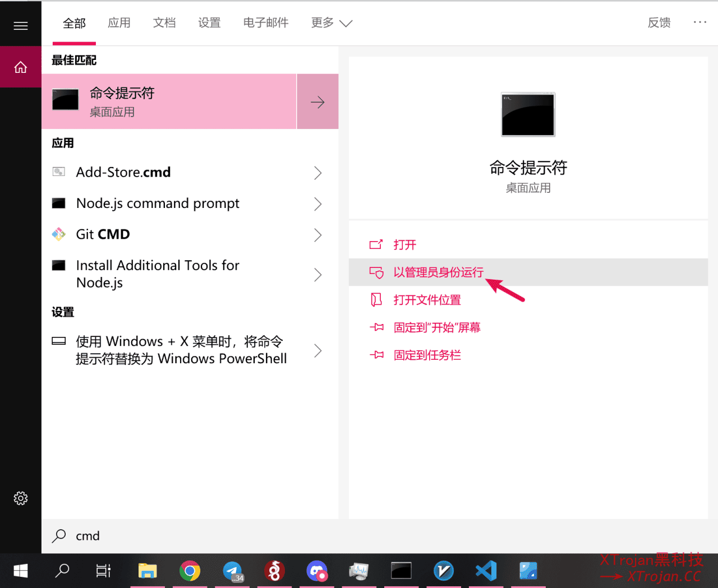Click the Install Additional Tools icon
The image size is (718, 588).
pyautogui.click(x=59, y=265)
